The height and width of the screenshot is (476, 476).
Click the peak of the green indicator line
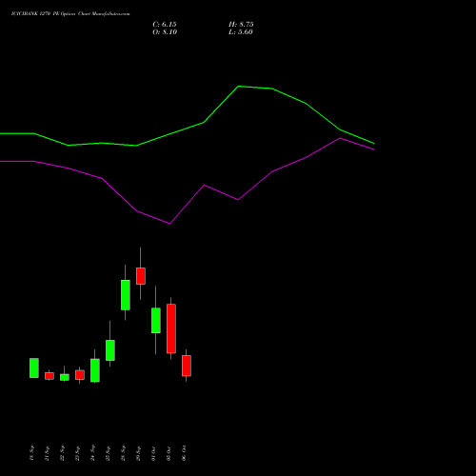coord(239,87)
